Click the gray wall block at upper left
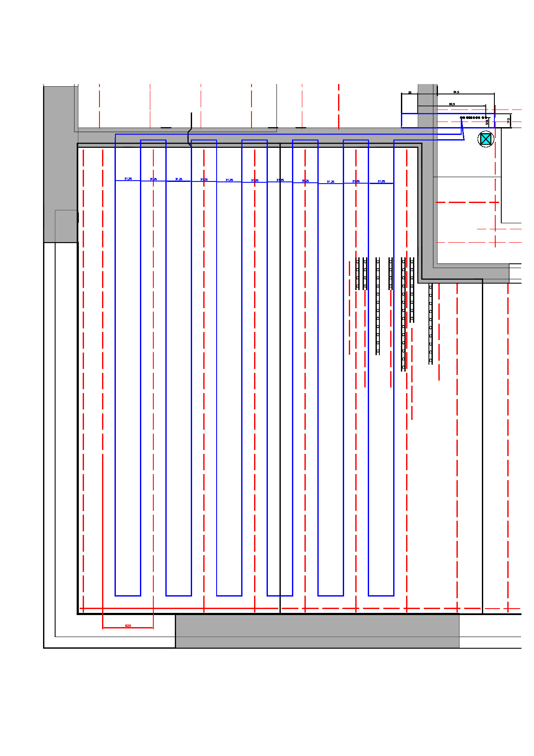This screenshot has width=534, height=756. tap(60, 164)
